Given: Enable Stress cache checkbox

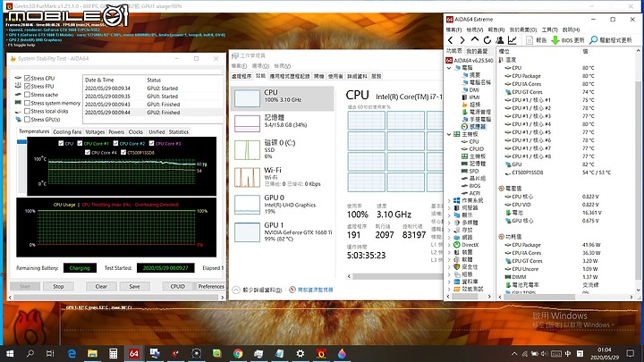Looking at the screenshot, I should [27, 95].
